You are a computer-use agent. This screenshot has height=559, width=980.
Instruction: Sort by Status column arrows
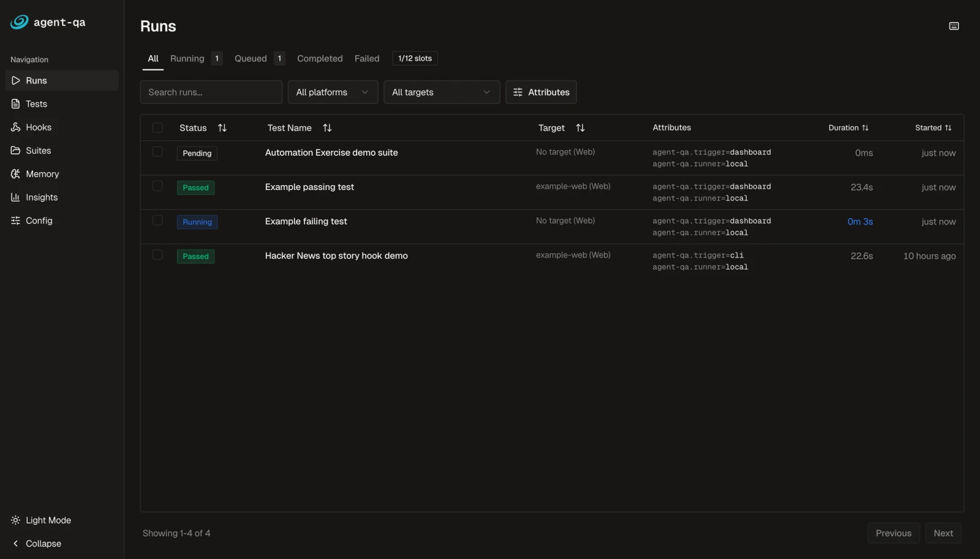[222, 127]
